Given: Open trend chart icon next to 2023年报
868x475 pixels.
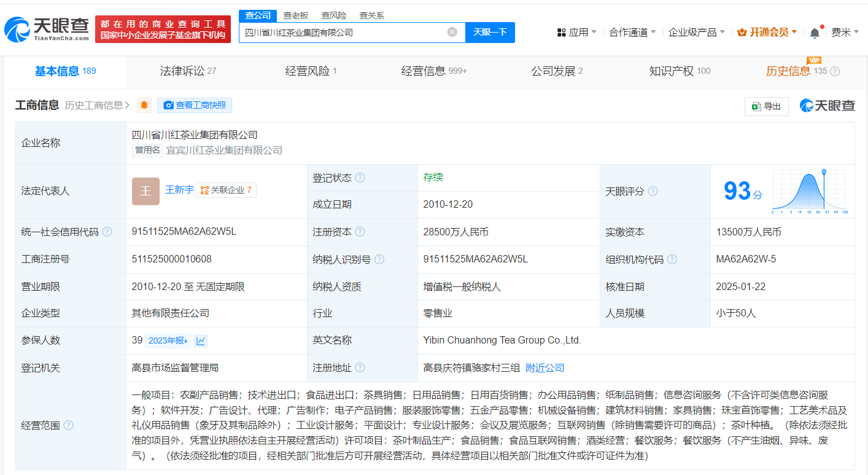Looking at the screenshot, I should coord(201,340).
